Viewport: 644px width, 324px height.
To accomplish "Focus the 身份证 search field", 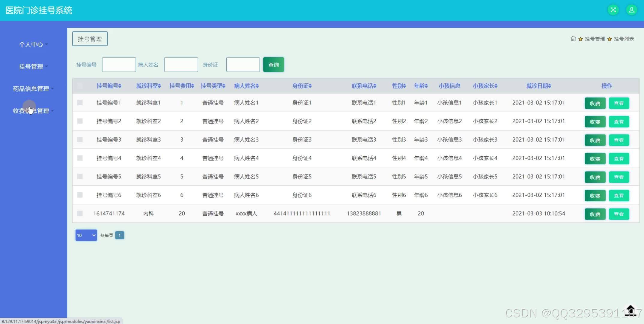I will coord(243,64).
